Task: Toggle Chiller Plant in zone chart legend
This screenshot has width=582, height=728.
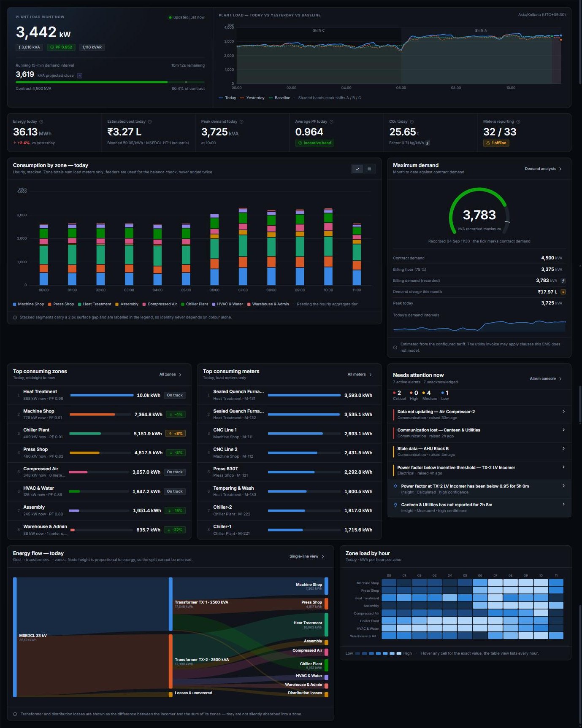Action: coord(195,304)
